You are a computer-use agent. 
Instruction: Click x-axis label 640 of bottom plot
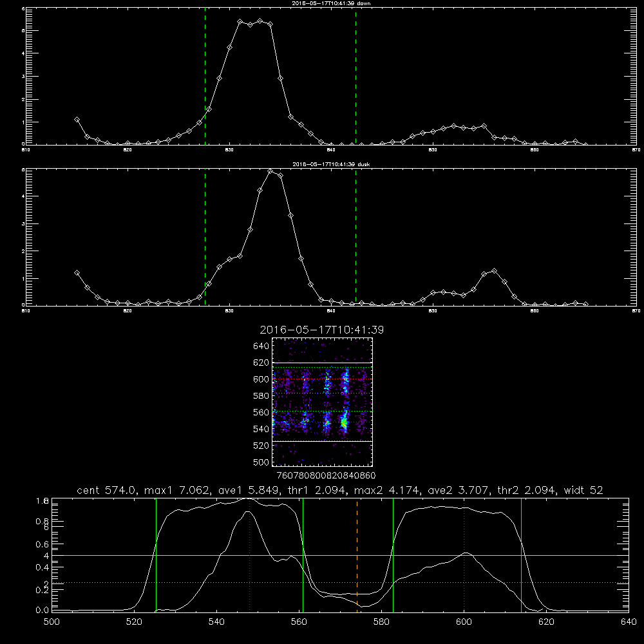[x=629, y=622]
